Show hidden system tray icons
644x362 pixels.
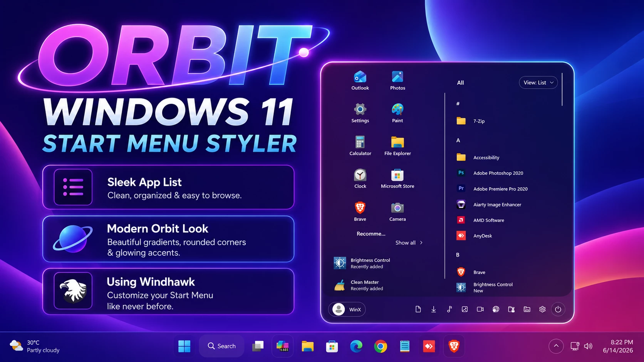click(556, 346)
